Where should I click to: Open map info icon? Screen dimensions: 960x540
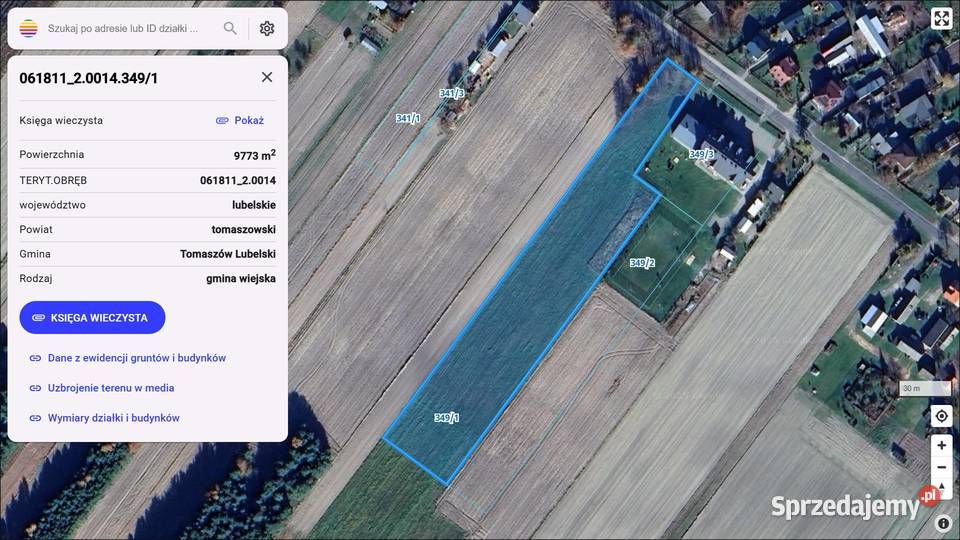point(943,523)
